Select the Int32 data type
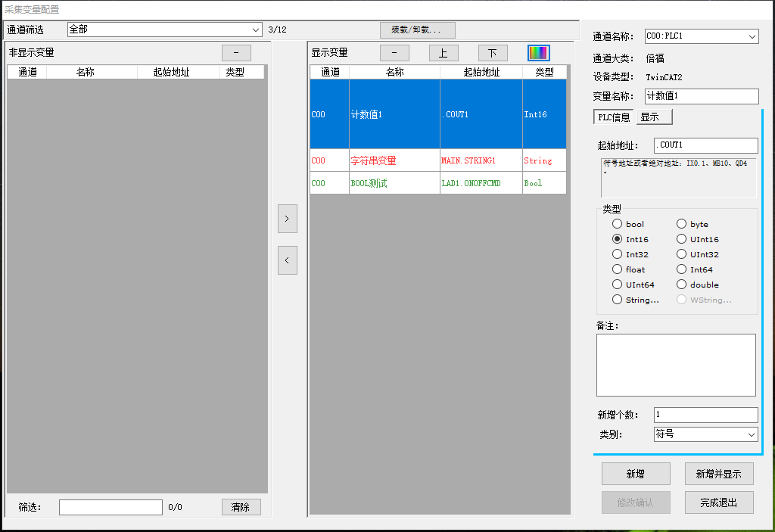The height and width of the screenshot is (532, 775). (617, 254)
